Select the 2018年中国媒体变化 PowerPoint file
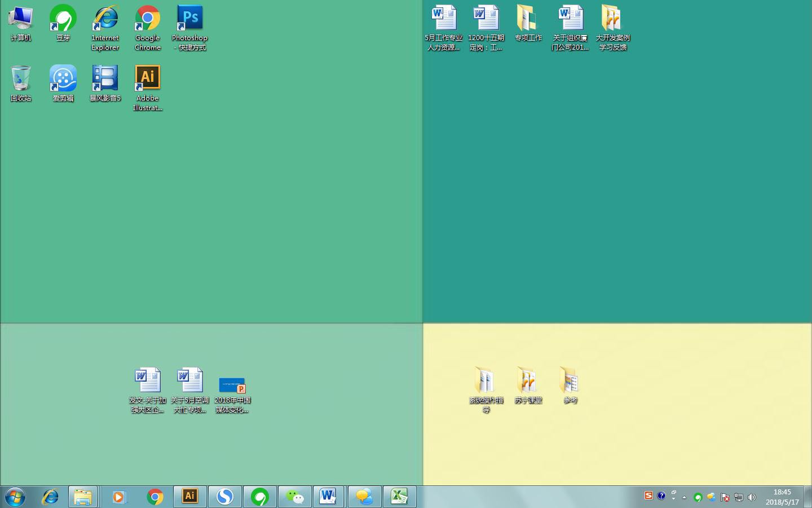Screen dimensions: 812x508 point(232,386)
